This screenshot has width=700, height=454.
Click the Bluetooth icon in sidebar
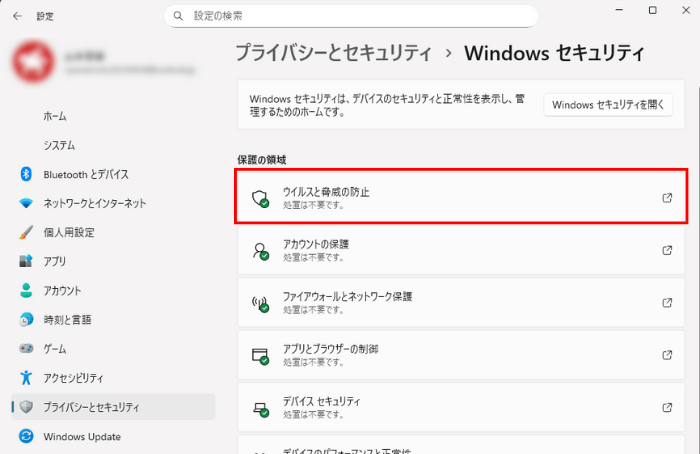[26, 174]
